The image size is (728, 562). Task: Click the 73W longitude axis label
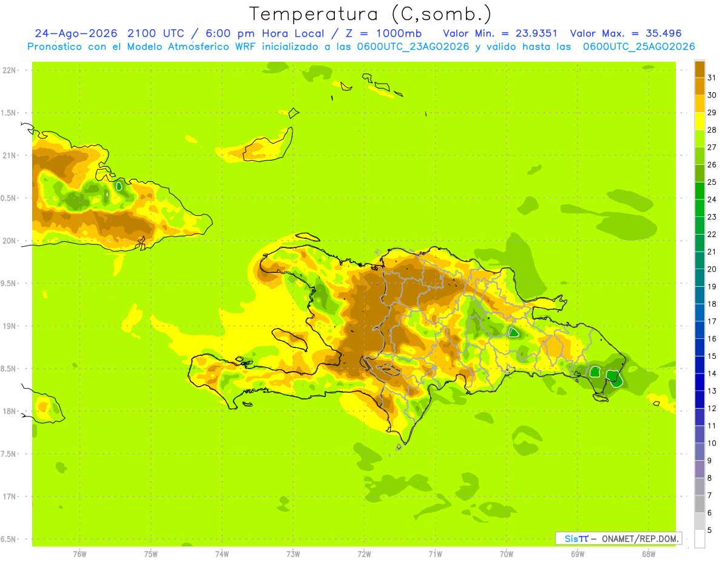click(293, 554)
